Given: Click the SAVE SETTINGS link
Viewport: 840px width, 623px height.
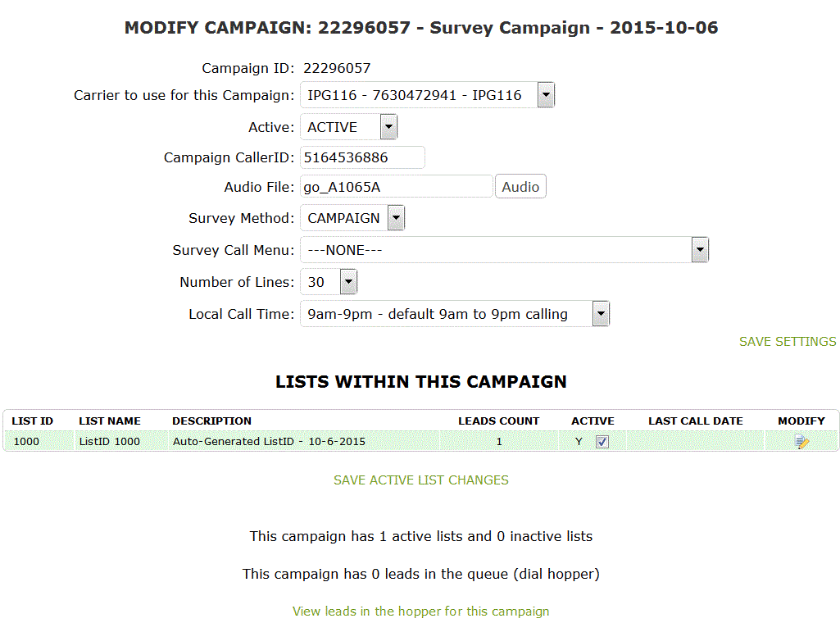Looking at the screenshot, I should 788,342.
